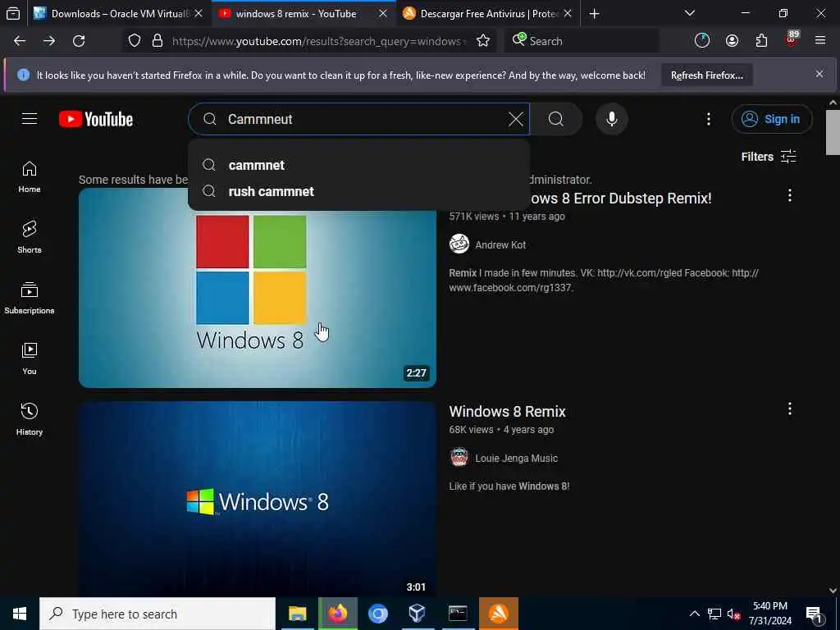Click the taskbar 'Type here to search' box
Viewport: 840px width, 630px height.
click(157, 614)
